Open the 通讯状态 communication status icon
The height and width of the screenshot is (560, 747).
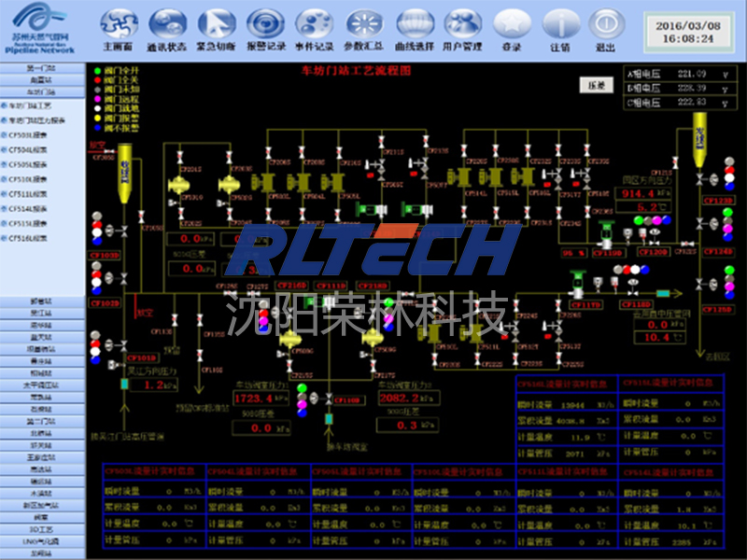(x=168, y=24)
